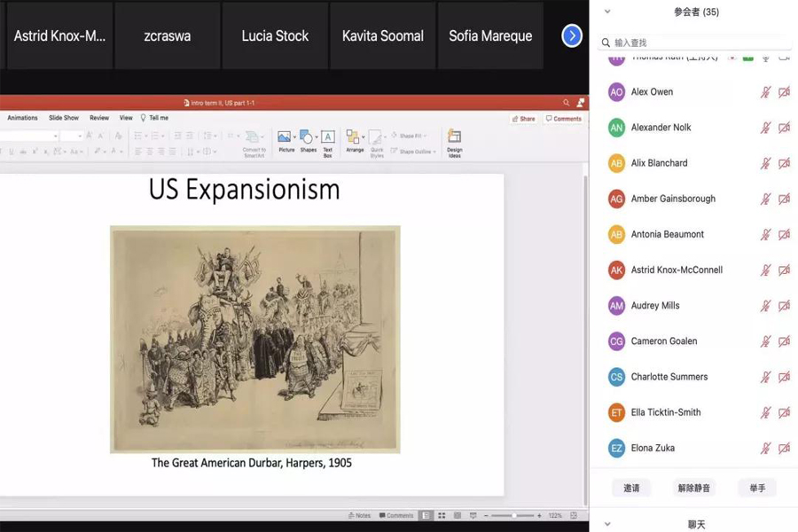Open Design Ideas in the ribbon
The image size is (798, 532).
point(455,143)
